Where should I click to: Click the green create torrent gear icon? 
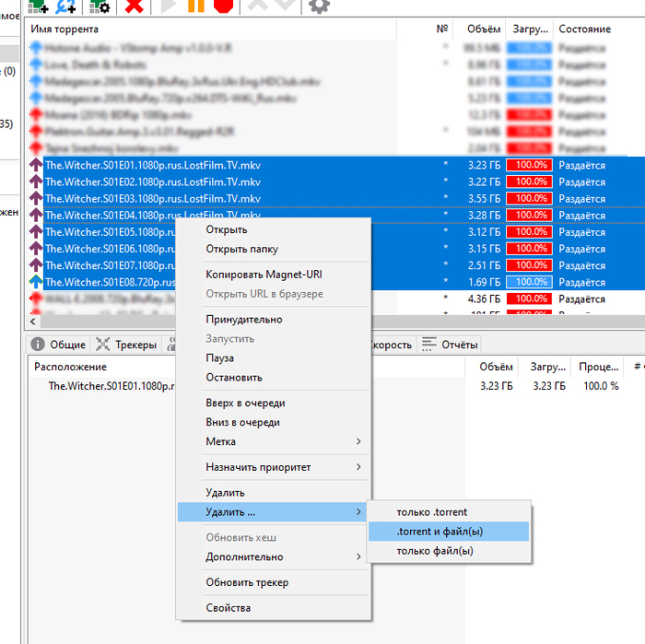coord(100,6)
